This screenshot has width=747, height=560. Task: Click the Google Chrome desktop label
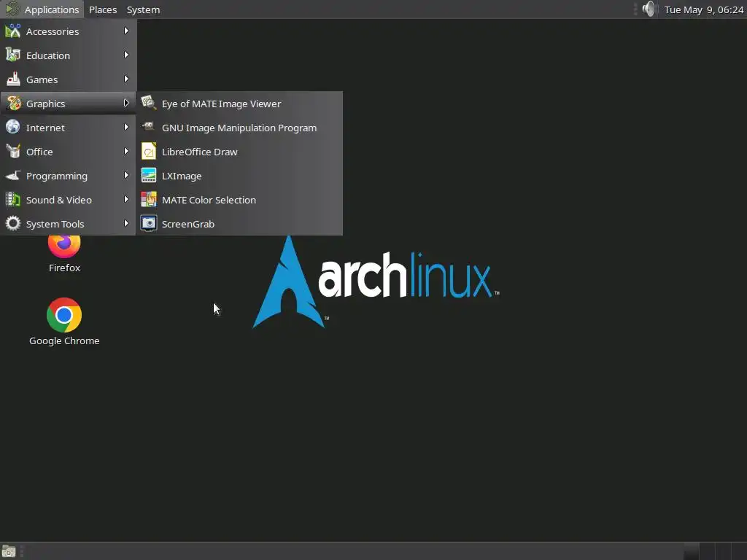point(64,341)
